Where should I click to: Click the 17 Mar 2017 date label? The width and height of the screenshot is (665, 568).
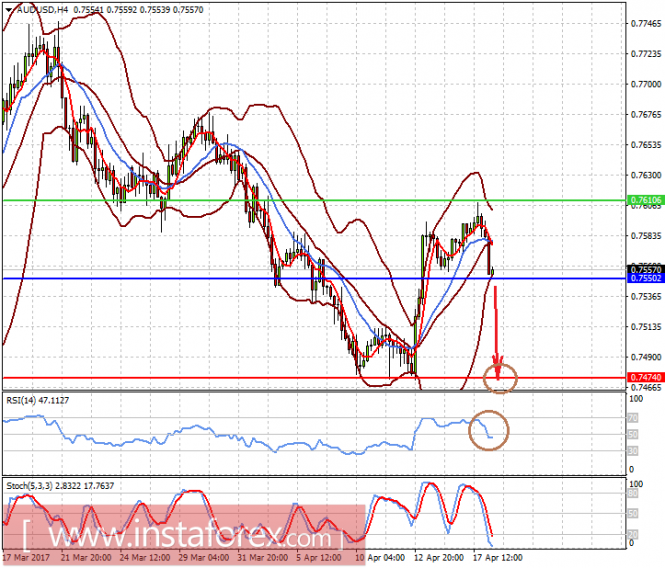click(26, 557)
